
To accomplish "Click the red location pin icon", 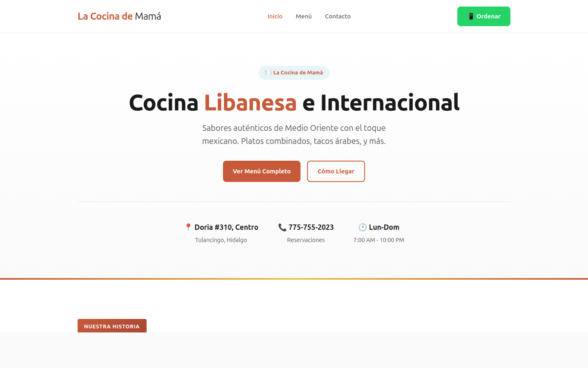I will click(188, 227).
